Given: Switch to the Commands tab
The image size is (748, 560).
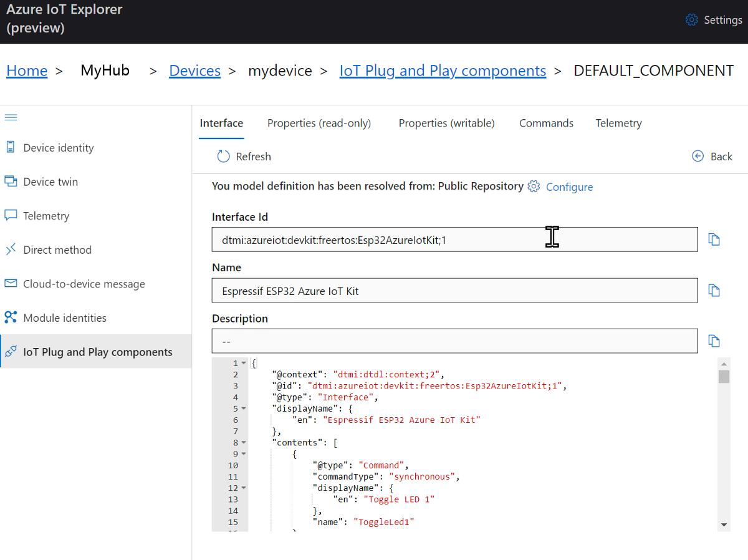Looking at the screenshot, I should pos(546,123).
